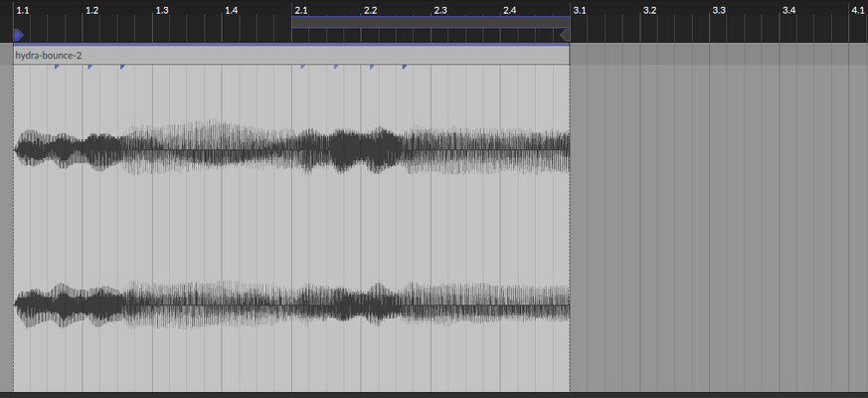Click the lower channel waveform
This screenshot has width=868, height=398.
tap(291, 304)
